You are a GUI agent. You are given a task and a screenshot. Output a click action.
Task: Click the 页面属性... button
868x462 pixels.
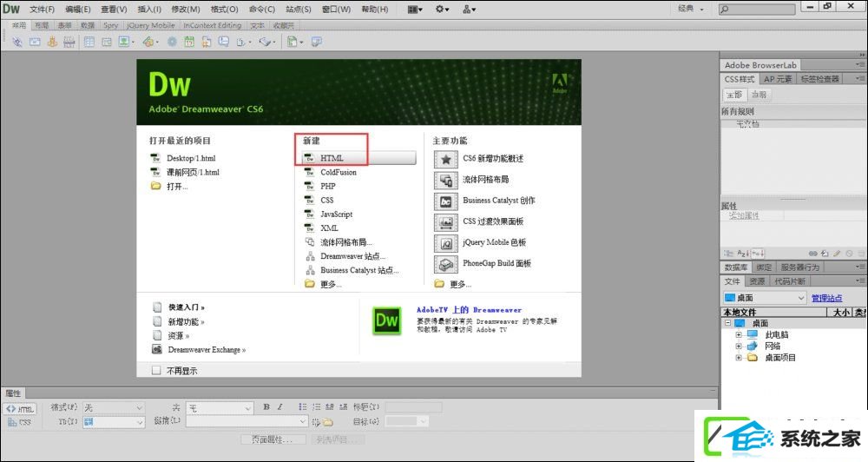tap(274, 439)
